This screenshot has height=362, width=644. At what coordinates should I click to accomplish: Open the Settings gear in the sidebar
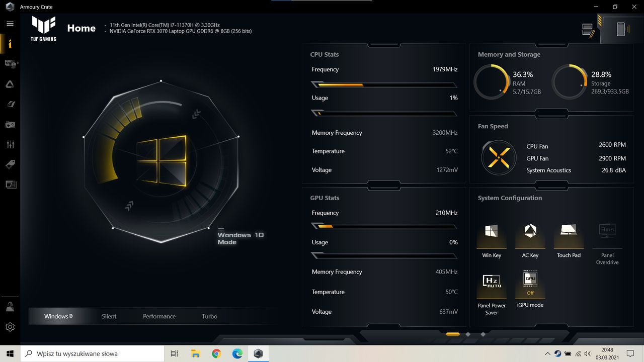10,327
